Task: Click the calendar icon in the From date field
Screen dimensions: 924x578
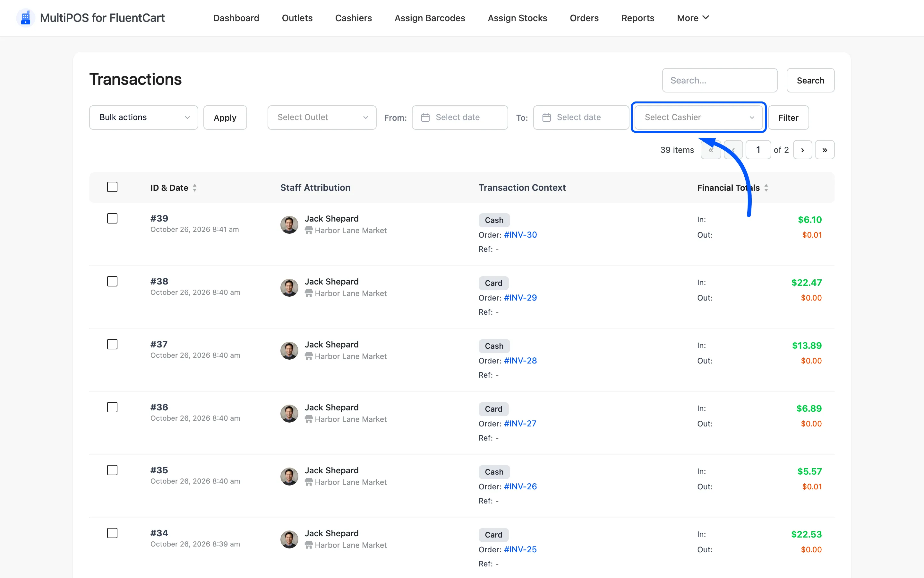Action: (x=425, y=117)
